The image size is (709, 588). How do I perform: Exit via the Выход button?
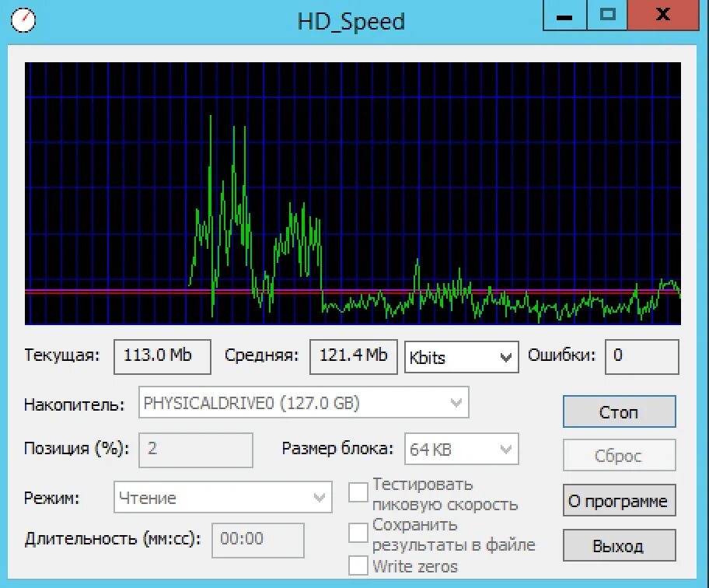619,545
